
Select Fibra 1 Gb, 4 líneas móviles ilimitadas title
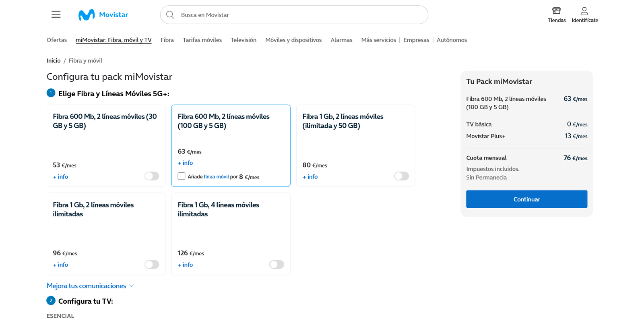click(x=218, y=209)
